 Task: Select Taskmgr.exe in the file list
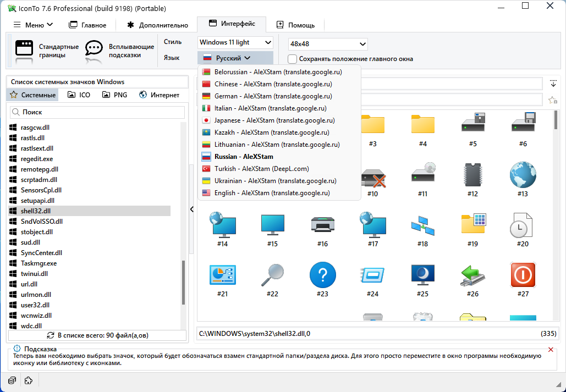click(90, 263)
